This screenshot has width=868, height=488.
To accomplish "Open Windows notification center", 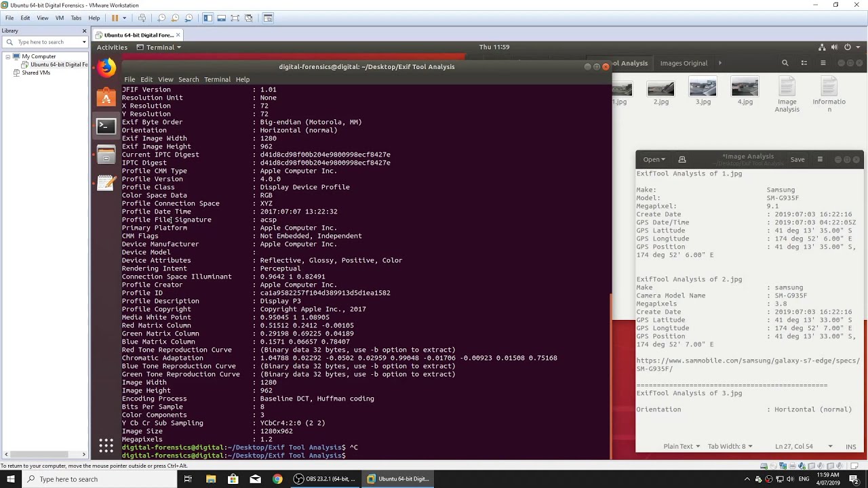I will [x=855, y=480].
